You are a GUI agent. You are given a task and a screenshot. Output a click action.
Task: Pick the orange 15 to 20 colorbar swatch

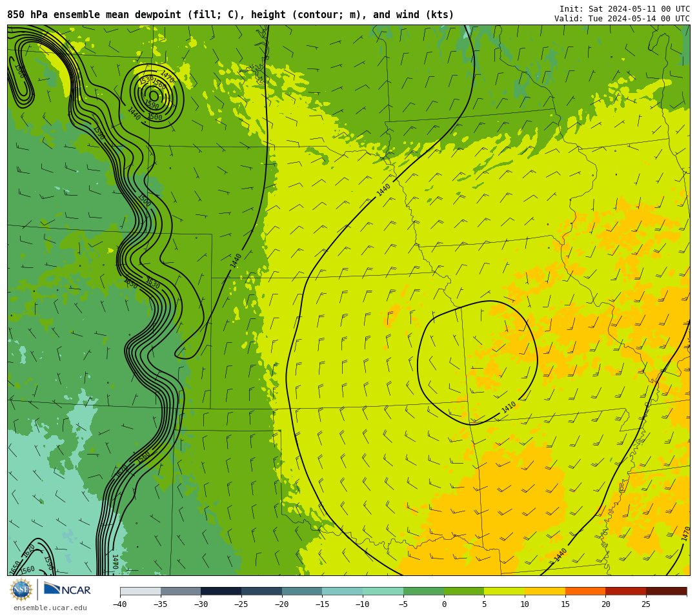(x=585, y=591)
